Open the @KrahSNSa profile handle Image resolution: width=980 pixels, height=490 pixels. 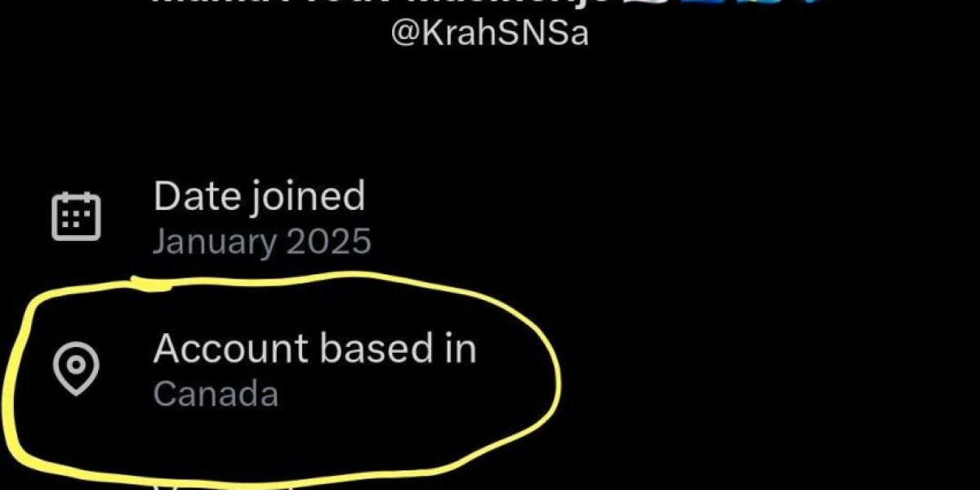click(490, 33)
